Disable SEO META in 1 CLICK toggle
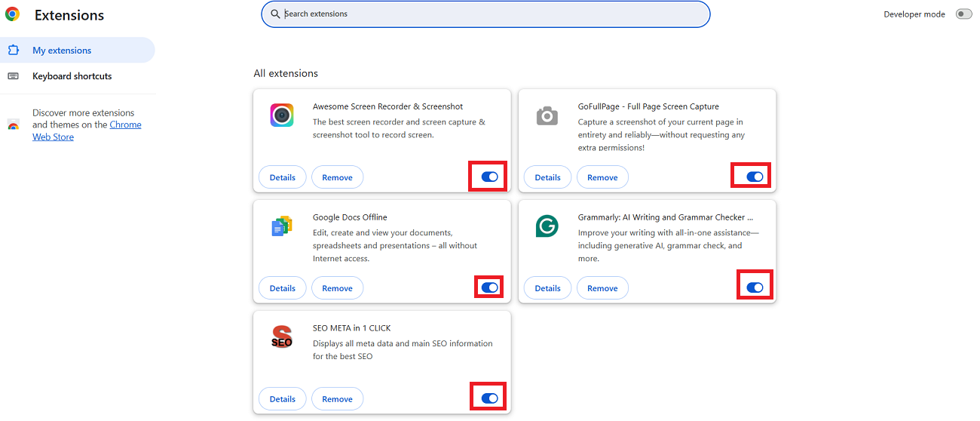The width and height of the screenshot is (980, 421). tap(489, 398)
